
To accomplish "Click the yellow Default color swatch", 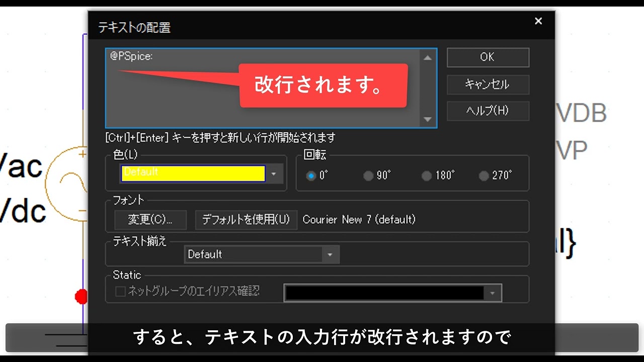I will coord(193,174).
